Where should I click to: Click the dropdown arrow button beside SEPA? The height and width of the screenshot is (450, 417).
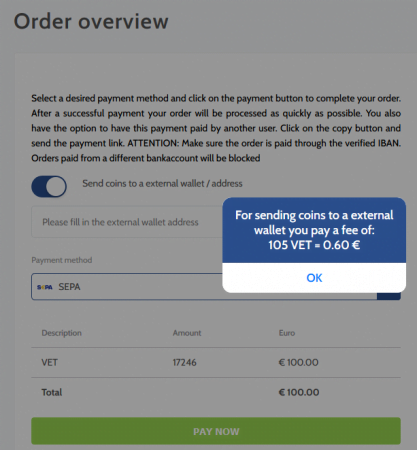(x=389, y=296)
